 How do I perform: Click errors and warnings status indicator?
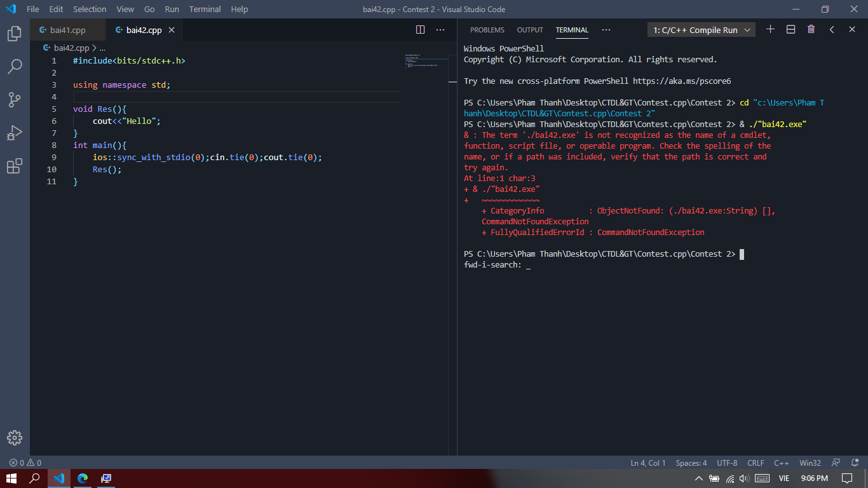click(25, 463)
